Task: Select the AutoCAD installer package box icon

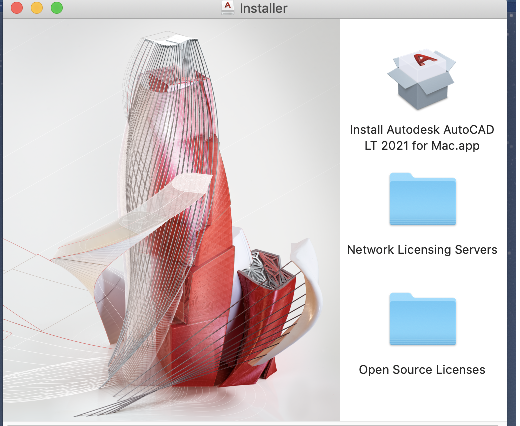Action: click(421, 79)
